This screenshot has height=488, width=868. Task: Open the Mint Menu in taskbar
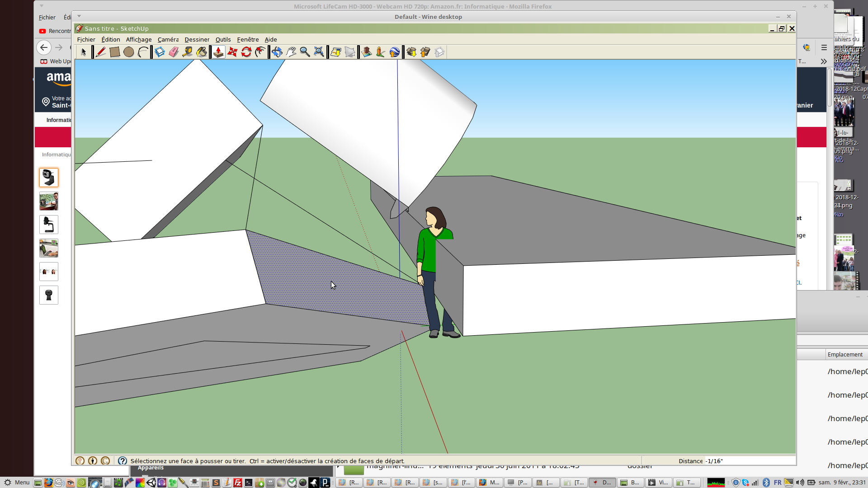tap(17, 482)
